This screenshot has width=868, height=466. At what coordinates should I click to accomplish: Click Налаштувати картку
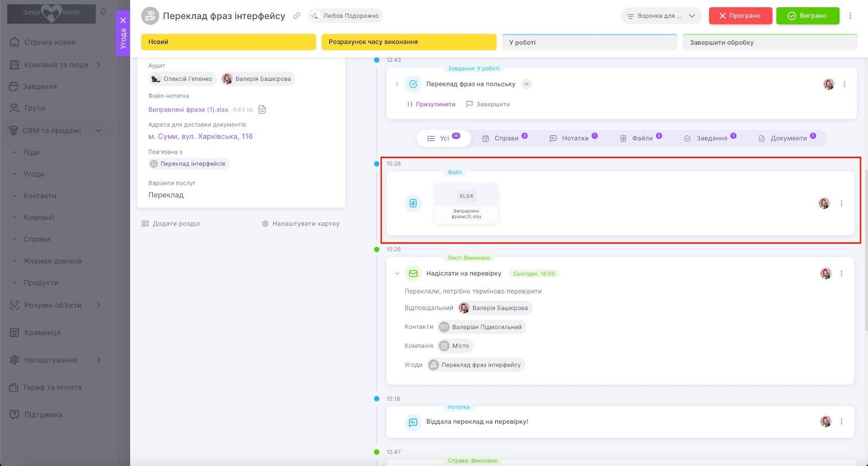(x=301, y=224)
